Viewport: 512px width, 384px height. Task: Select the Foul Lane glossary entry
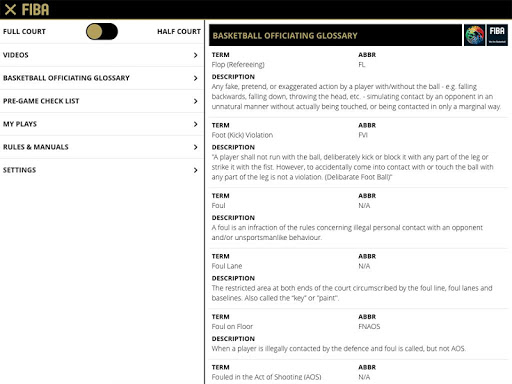click(227, 266)
